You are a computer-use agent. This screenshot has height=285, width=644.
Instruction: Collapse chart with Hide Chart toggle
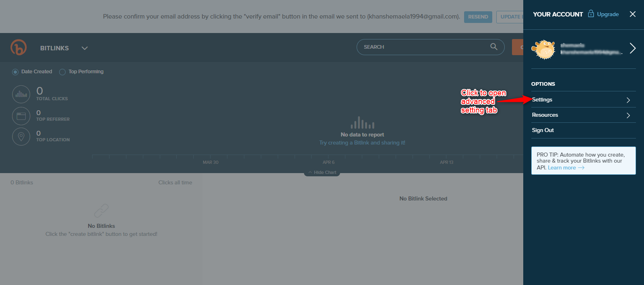click(322, 172)
